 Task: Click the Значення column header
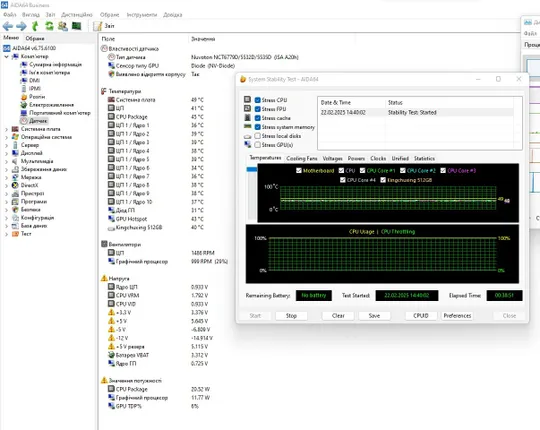(x=203, y=39)
